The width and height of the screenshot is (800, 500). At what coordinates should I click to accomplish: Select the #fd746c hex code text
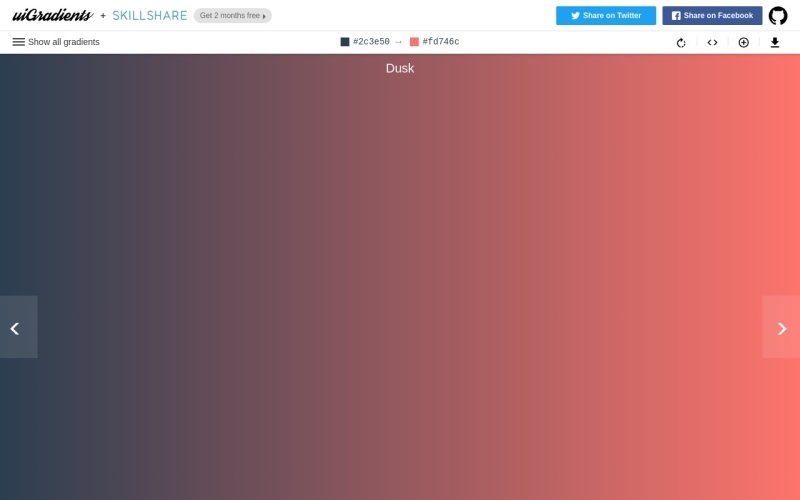(x=441, y=42)
